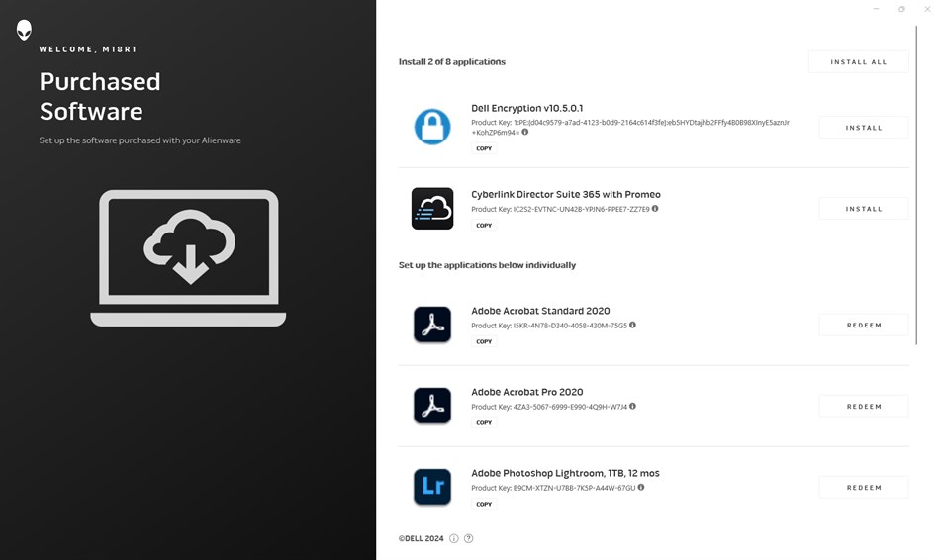
Task: Redeem Adobe Photoshop Lightroom subscription
Action: [864, 488]
